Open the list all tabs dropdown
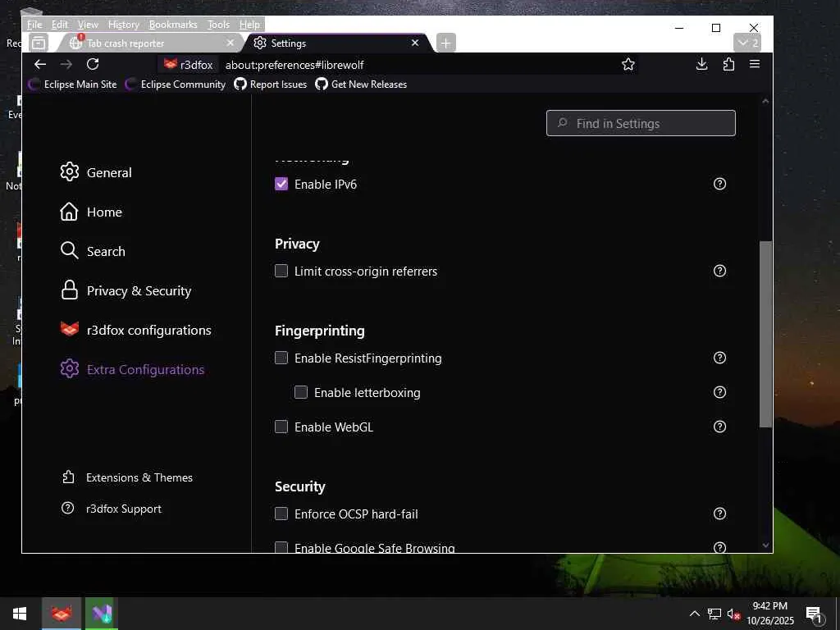This screenshot has height=630, width=840. coord(746,43)
